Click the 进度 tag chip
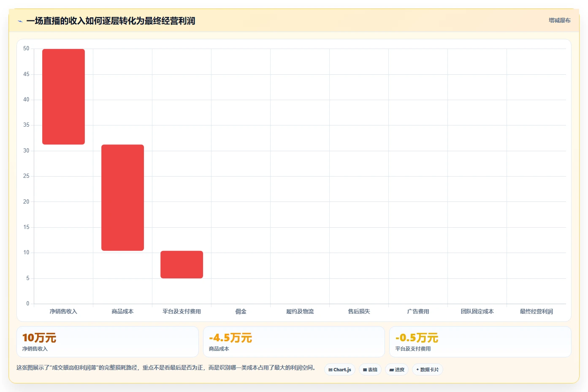Viewport: 588px width, 392px height. [x=397, y=370]
